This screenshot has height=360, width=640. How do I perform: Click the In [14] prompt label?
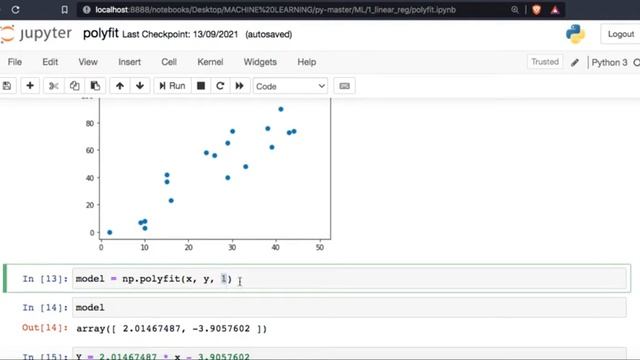tap(45, 307)
